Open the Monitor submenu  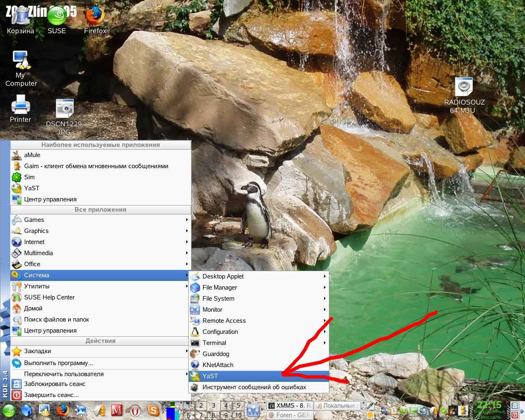click(x=259, y=310)
